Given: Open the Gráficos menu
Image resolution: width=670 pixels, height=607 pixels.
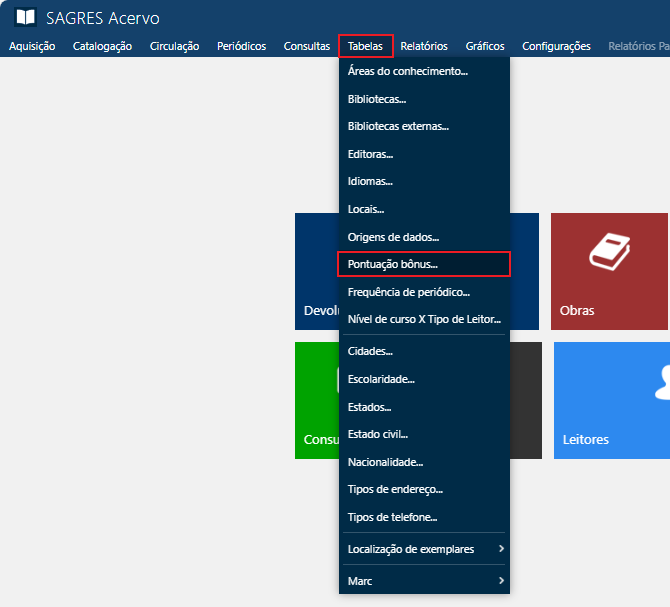Looking at the screenshot, I should (485, 46).
